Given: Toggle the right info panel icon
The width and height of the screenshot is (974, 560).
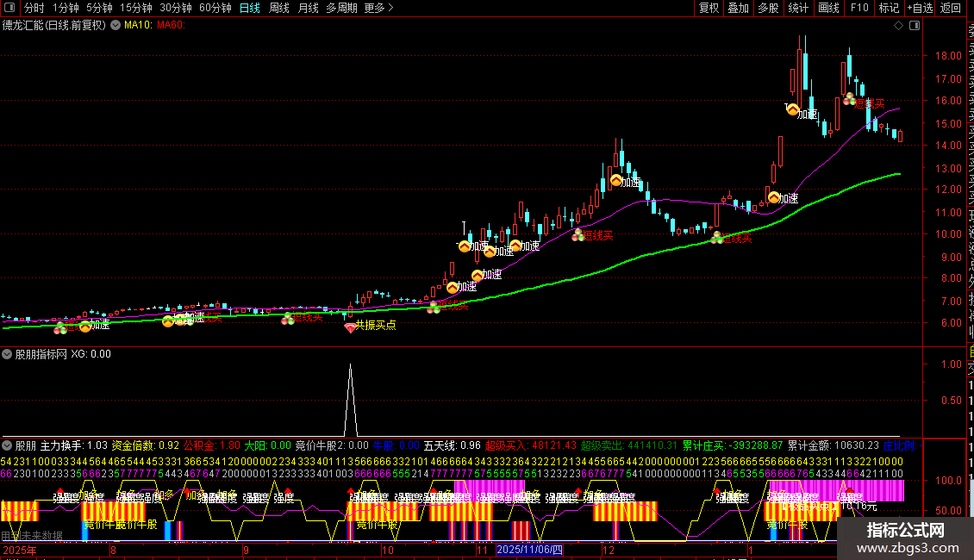Looking at the screenshot, I should 915,26.
